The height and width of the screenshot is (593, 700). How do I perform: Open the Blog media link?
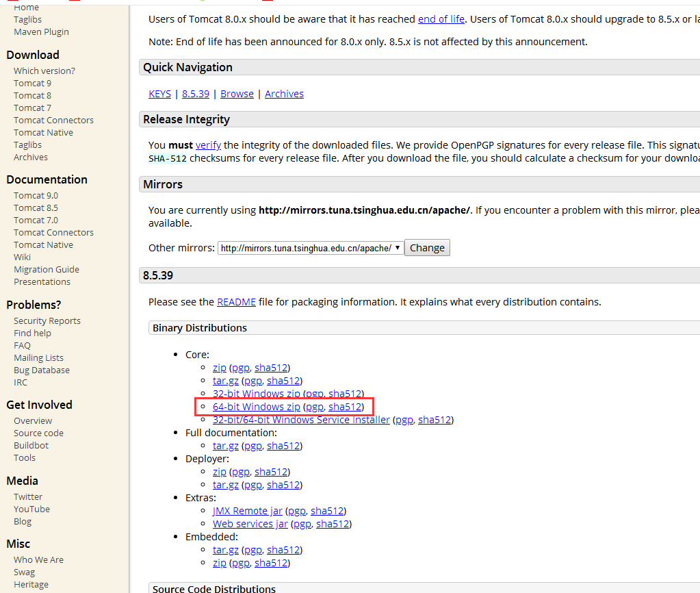click(x=23, y=522)
